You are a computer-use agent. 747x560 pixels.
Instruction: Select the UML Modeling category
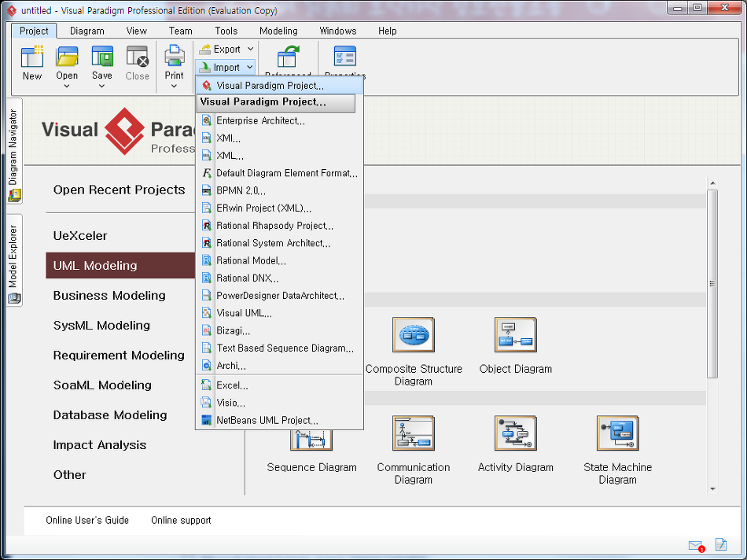(120, 266)
